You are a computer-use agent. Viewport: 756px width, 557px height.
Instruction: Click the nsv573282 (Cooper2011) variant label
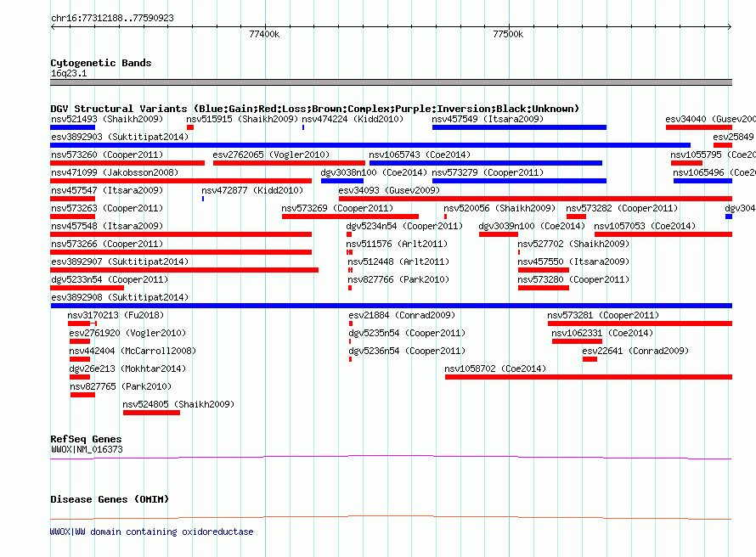coord(622,208)
